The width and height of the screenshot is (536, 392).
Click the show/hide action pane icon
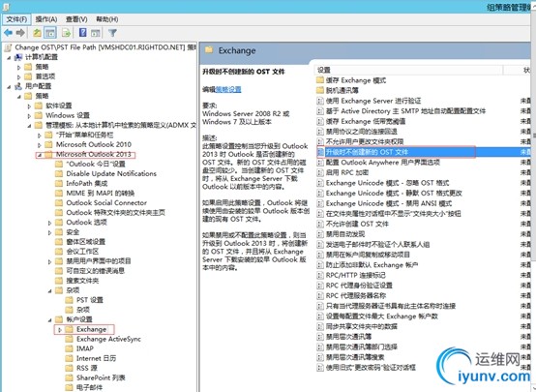click(96, 33)
